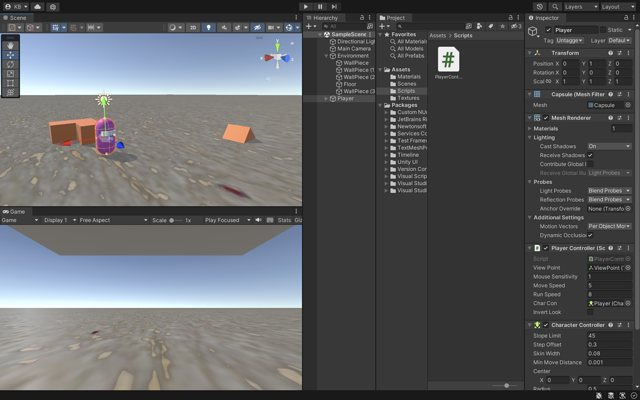The height and width of the screenshot is (400, 640).
Task: Toggle scene lighting bulb icon
Action: click(209, 28)
